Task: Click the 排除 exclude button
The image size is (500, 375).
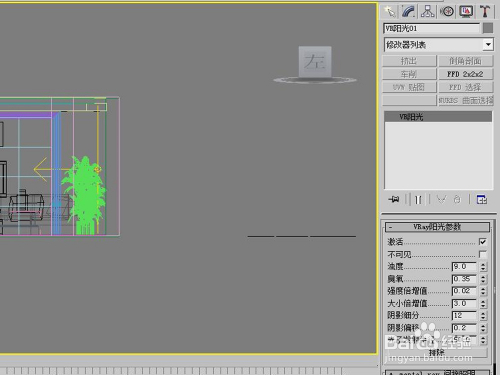Action: pyautogui.click(x=437, y=352)
